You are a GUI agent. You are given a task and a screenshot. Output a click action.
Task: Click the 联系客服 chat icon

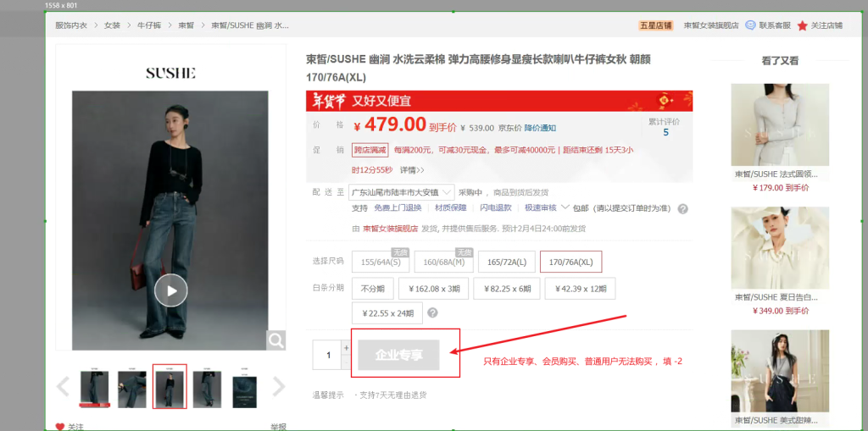pyautogui.click(x=750, y=25)
